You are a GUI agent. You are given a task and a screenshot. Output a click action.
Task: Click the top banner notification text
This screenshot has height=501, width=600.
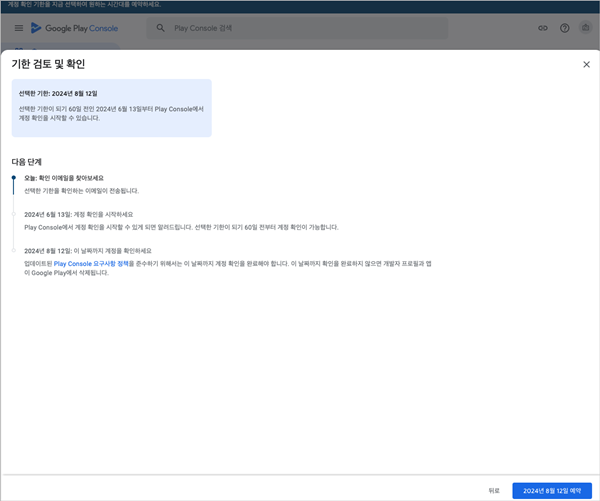[84, 5]
